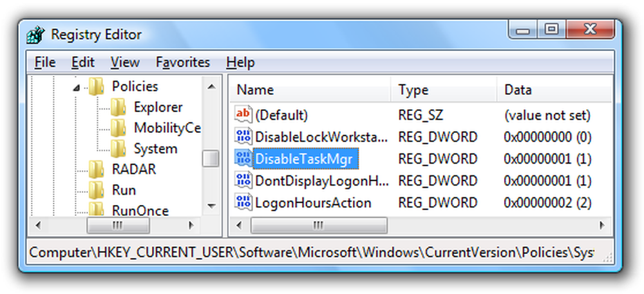
Task: Select the Policies key label
Action: point(135,86)
